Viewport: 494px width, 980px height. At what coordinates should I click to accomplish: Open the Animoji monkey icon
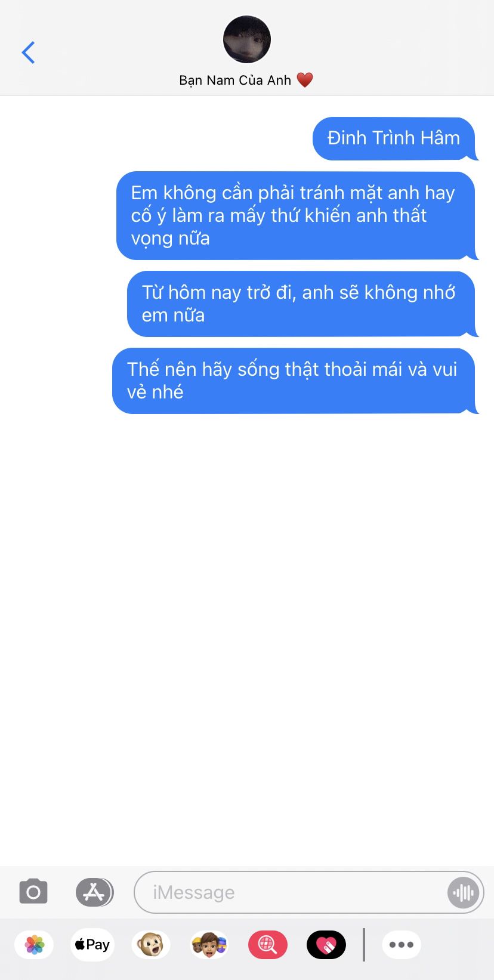(x=150, y=945)
